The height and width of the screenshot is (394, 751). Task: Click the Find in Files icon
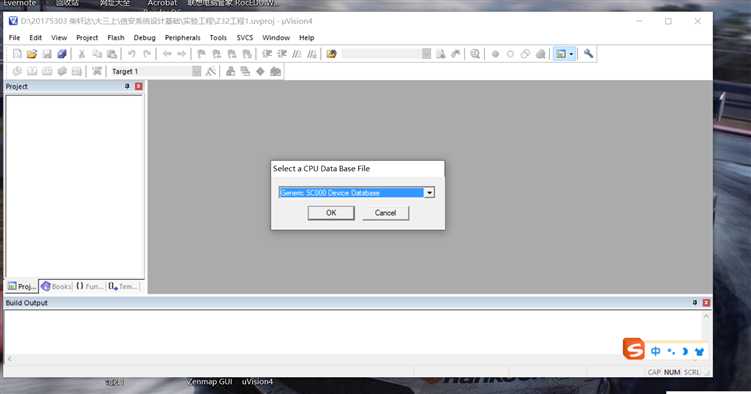tap(331, 54)
